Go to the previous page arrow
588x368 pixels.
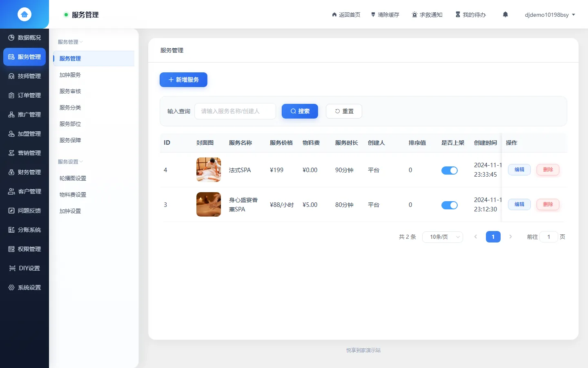point(475,237)
